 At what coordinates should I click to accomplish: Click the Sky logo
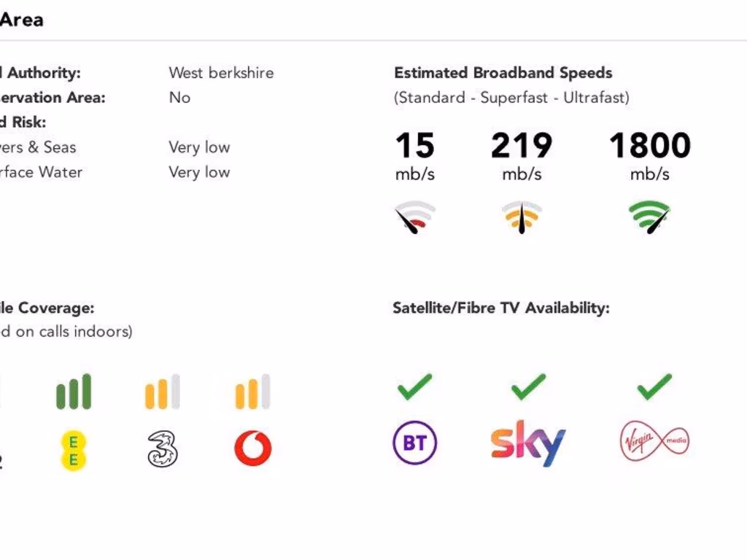(528, 443)
